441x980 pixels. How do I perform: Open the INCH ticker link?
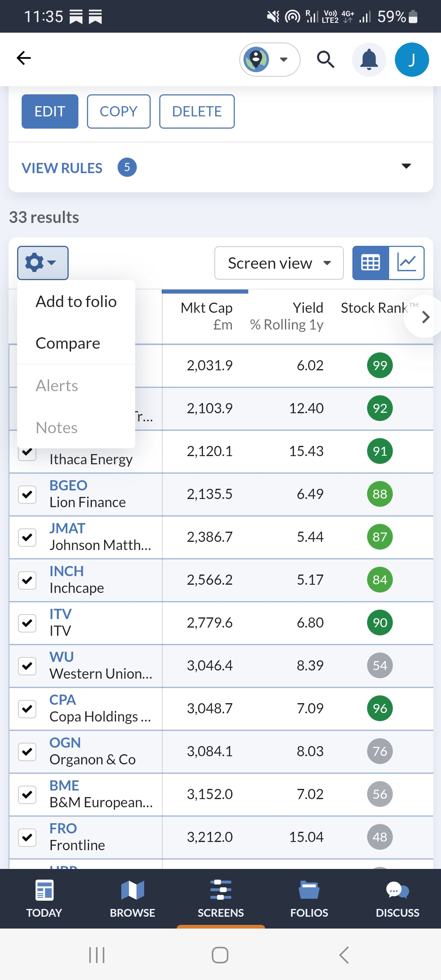67,571
